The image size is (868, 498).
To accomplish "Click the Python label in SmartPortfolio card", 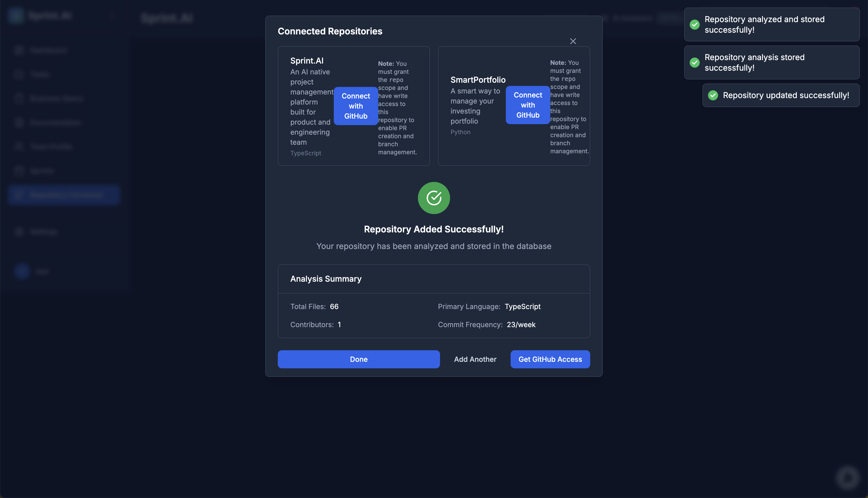I will point(460,132).
